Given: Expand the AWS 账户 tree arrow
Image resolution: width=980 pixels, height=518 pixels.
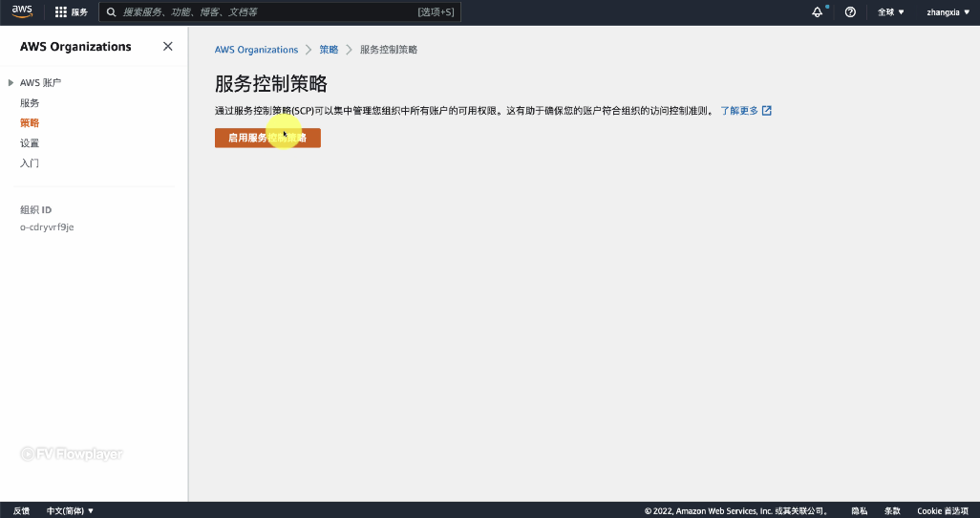Looking at the screenshot, I should tap(11, 82).
